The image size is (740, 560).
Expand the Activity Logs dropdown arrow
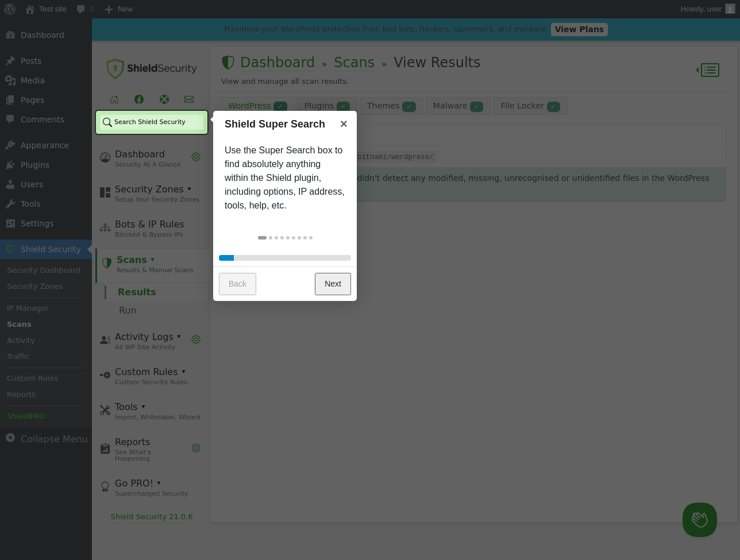point(179,337)
